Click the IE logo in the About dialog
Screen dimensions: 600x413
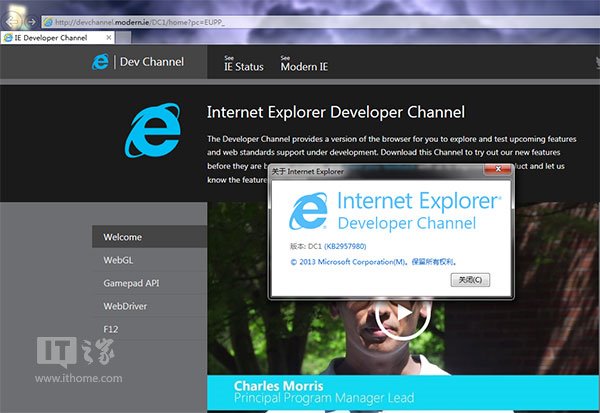pos(309,212)
